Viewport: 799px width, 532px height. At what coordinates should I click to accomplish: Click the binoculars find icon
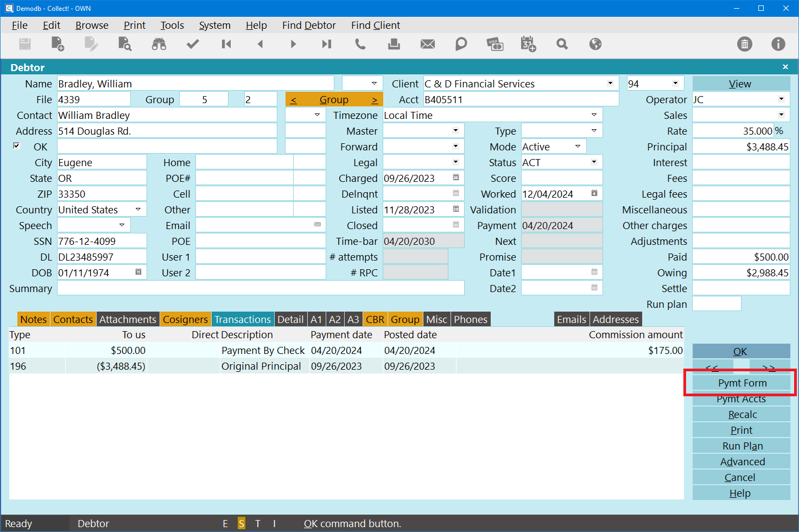click(x=158, y=44)
